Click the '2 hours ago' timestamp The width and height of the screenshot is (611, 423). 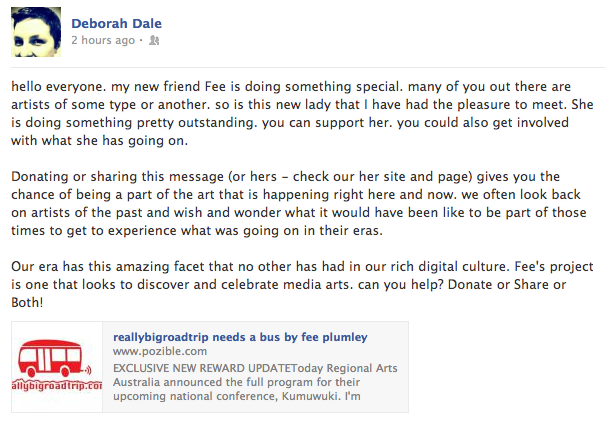coord(103,41)
